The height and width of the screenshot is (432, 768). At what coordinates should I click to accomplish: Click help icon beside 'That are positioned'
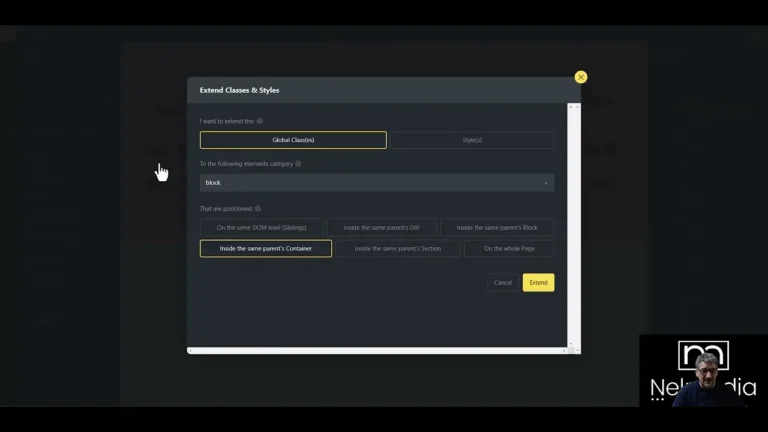pyautogui.click(x=258, y=209)
